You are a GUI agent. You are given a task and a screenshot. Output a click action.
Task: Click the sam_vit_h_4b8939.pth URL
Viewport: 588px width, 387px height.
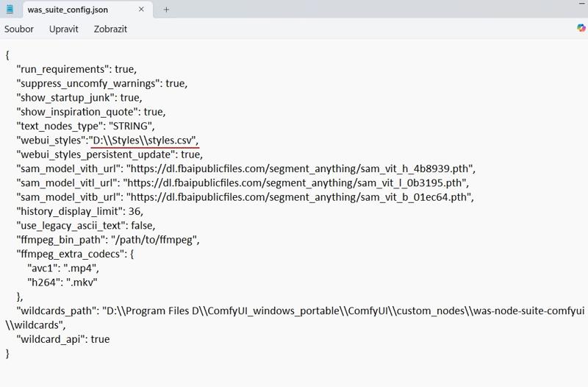click(301, 169)
